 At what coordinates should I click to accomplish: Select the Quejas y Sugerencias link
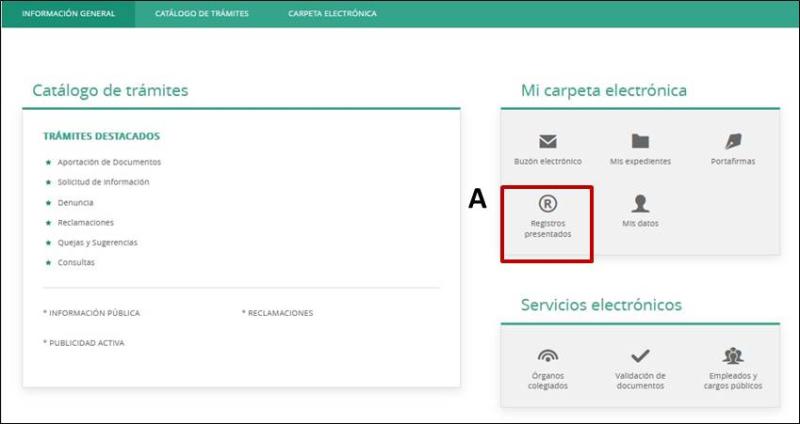coord(97,242)
